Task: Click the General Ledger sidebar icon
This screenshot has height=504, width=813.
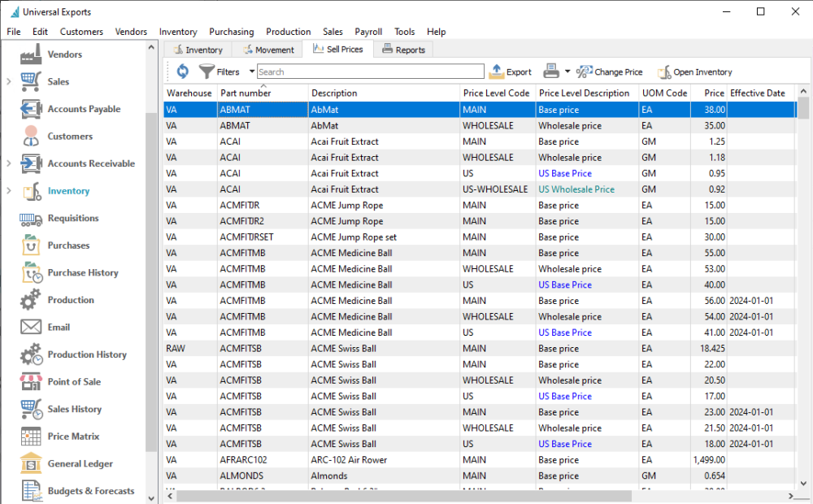Action: point(31,464)
